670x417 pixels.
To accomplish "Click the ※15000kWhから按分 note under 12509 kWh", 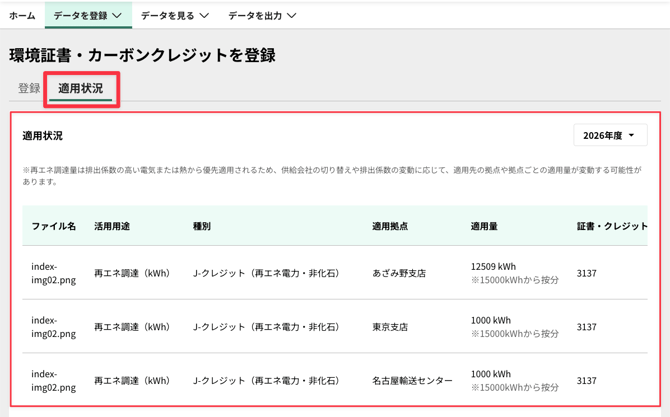I will [x=515, y=280].
